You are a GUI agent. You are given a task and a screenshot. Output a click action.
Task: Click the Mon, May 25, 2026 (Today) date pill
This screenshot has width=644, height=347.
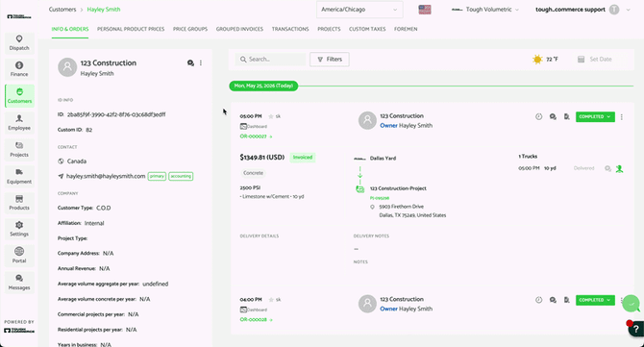[263, 86]
